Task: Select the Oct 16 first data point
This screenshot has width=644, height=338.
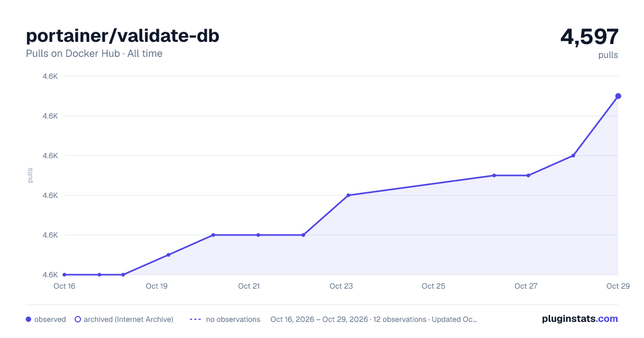Action: click(64, 275)
